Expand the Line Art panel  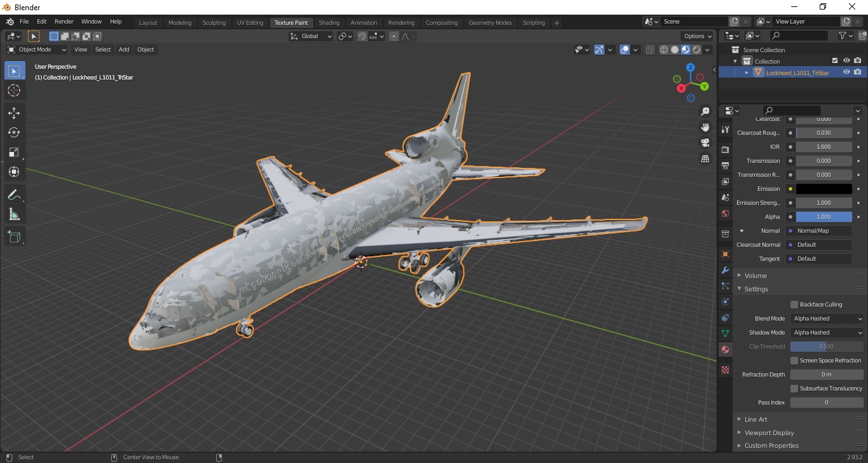click(756, 419)
